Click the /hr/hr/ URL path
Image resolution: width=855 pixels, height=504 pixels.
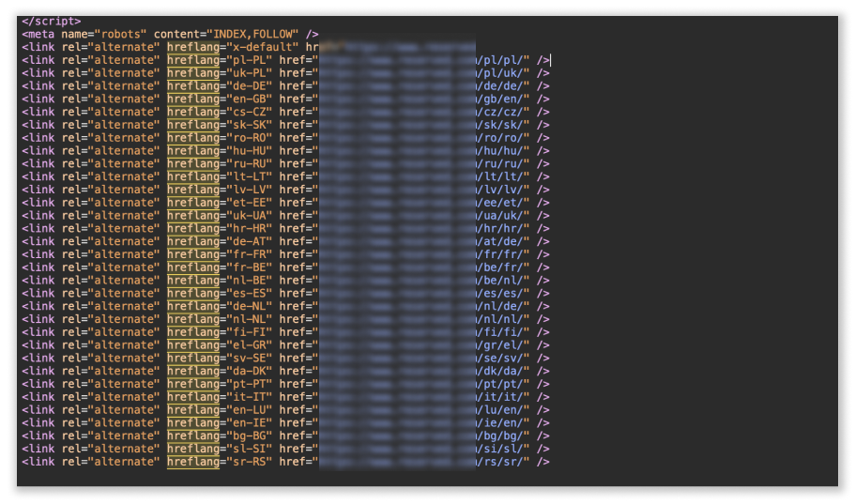point(500,229)
